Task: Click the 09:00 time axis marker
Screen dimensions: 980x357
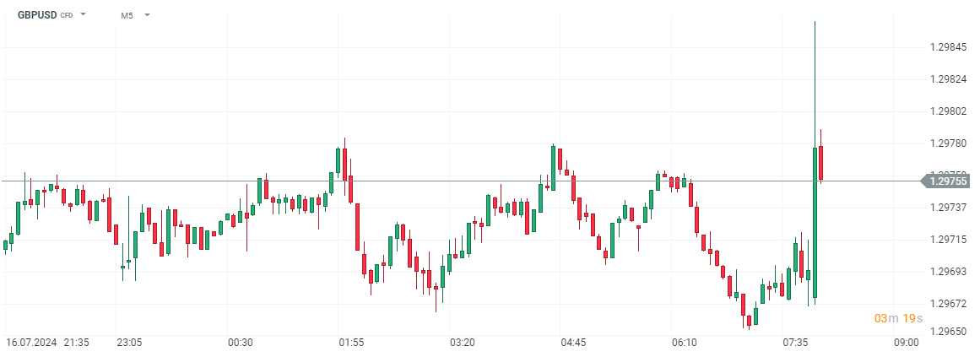Action: [907, 343]
